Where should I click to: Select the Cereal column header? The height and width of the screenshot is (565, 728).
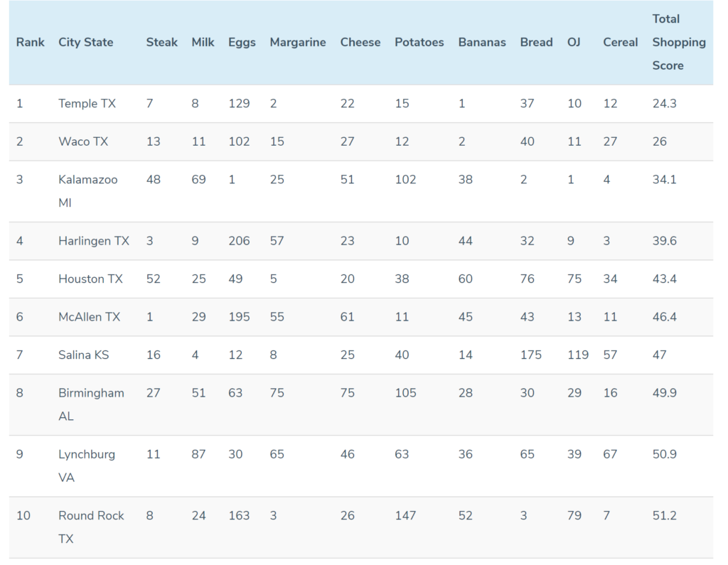tap(620, 42)
